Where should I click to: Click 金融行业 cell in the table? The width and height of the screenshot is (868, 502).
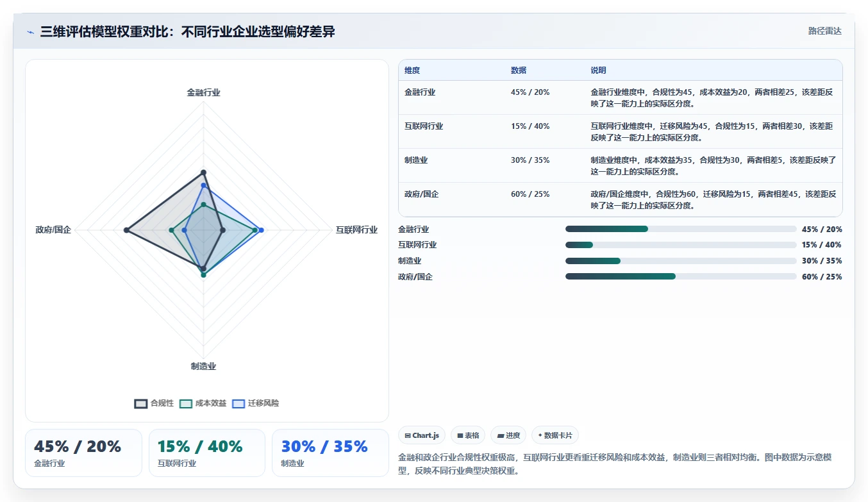(x=420, y=92)
